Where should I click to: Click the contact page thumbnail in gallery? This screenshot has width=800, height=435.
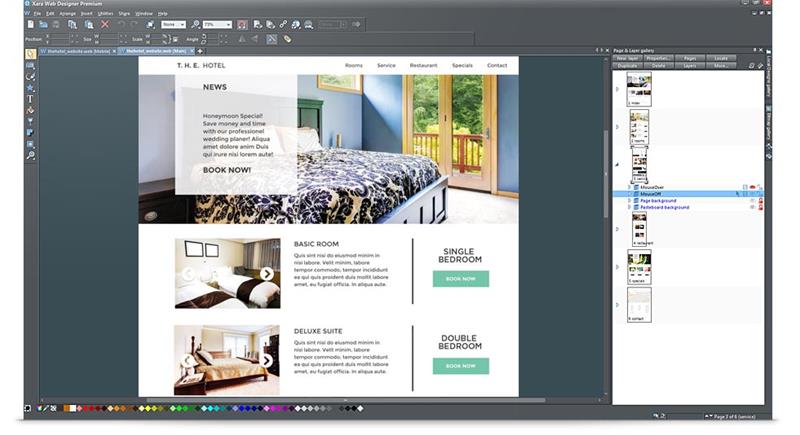point(639,305)
